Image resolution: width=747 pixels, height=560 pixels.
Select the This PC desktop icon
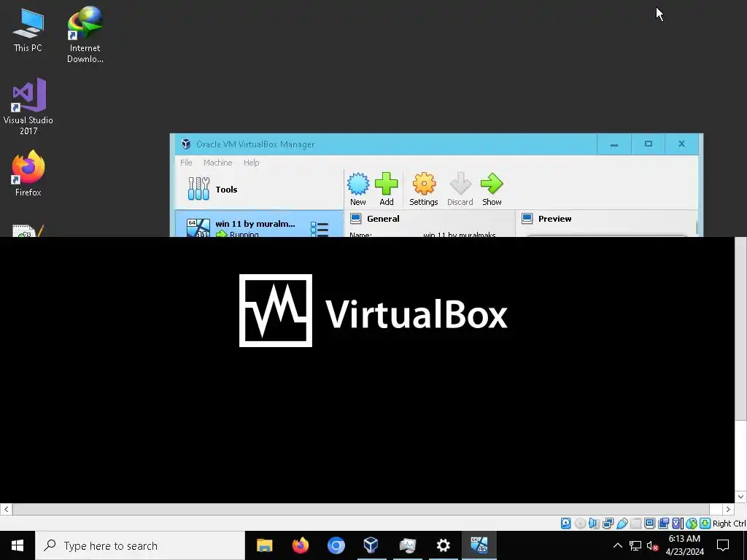click(x=28, y=30)
